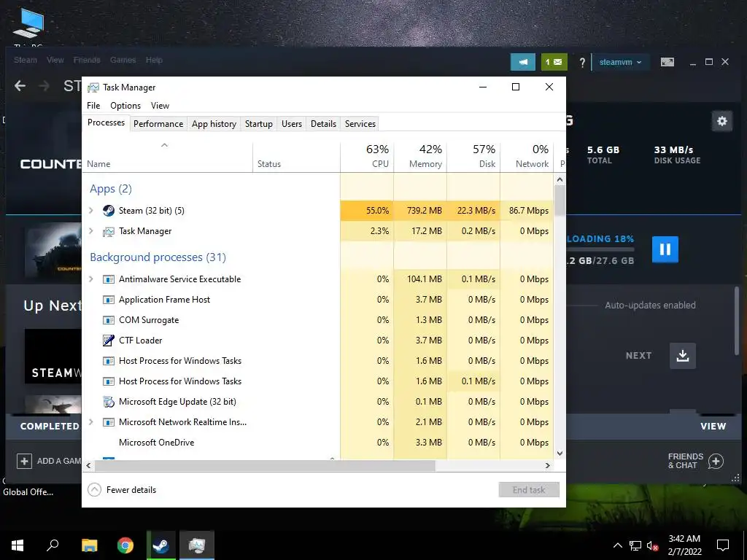This screenshot has width=747, height=560.
Task: Launch Google Chrome from taskbar
Action: point(125,545)
